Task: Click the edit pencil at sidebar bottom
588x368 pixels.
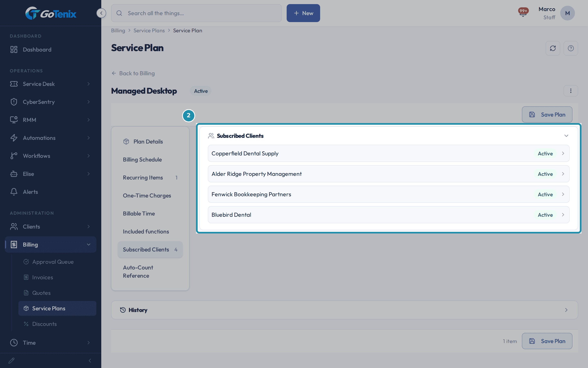Action: pos(11,360)
